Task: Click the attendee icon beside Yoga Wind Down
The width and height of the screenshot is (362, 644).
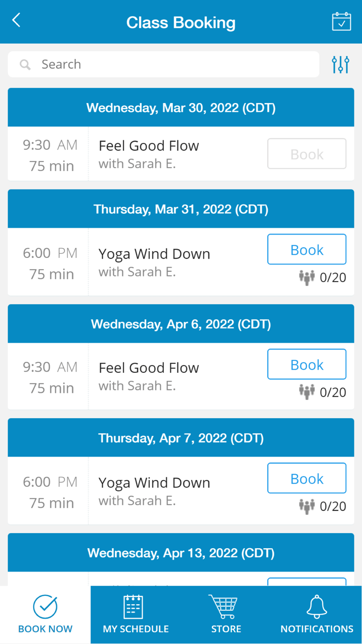Action: [x=307, y=277]
